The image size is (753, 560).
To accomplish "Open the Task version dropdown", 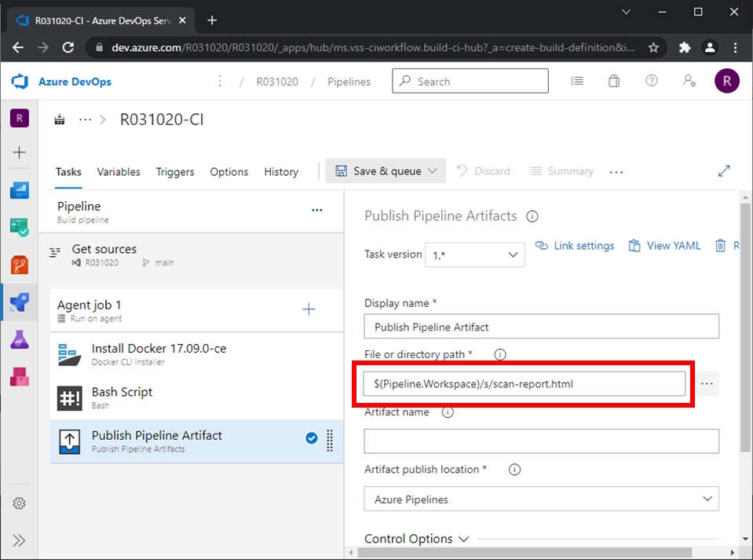I will pos(475,254).
